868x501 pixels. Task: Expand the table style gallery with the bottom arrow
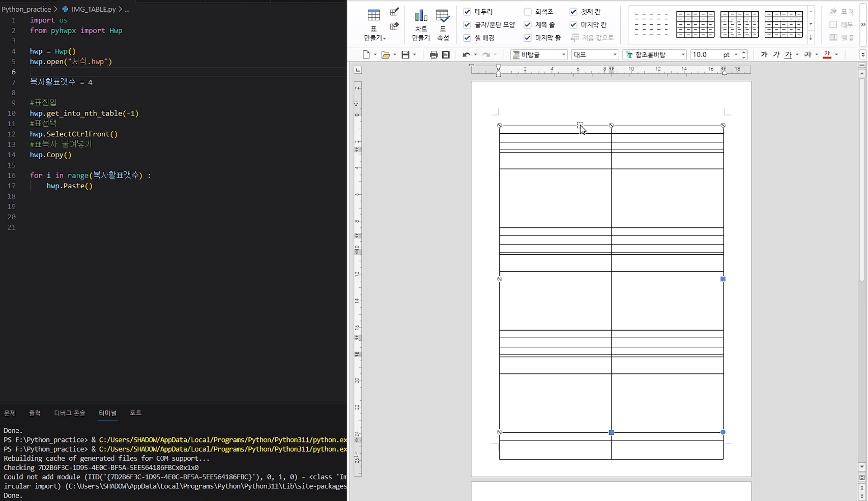click(811, 38)
